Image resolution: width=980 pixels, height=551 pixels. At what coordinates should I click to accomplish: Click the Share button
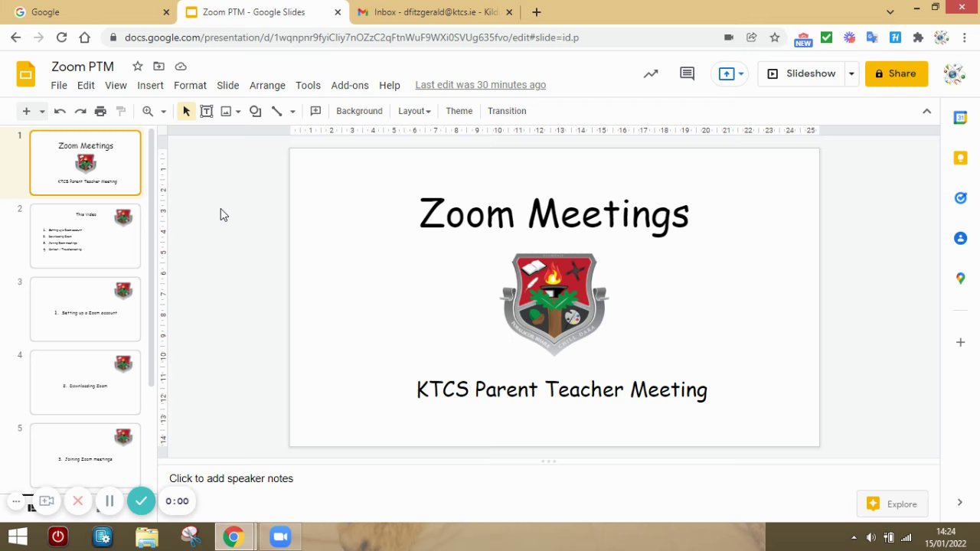[897, 73]
